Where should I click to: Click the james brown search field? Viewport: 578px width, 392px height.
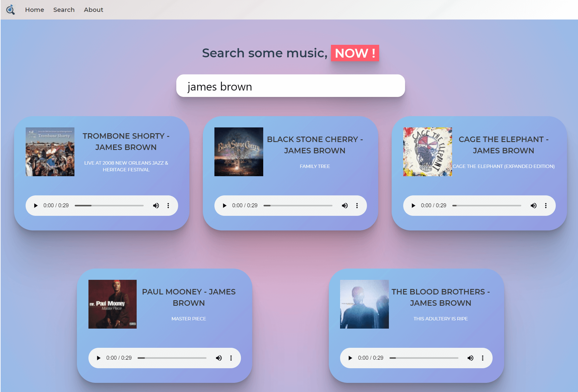coord(290,86)
